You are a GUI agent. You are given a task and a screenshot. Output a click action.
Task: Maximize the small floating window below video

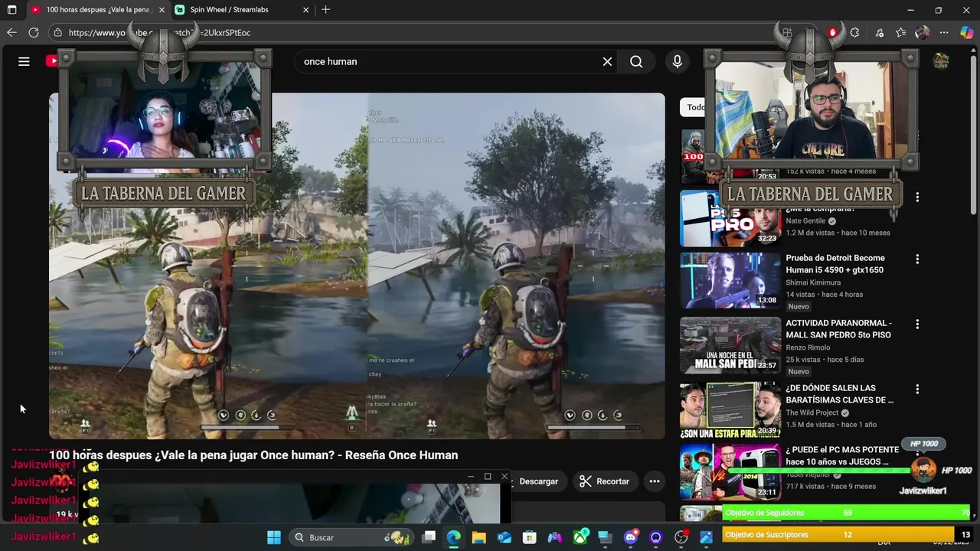click(488, 476)
